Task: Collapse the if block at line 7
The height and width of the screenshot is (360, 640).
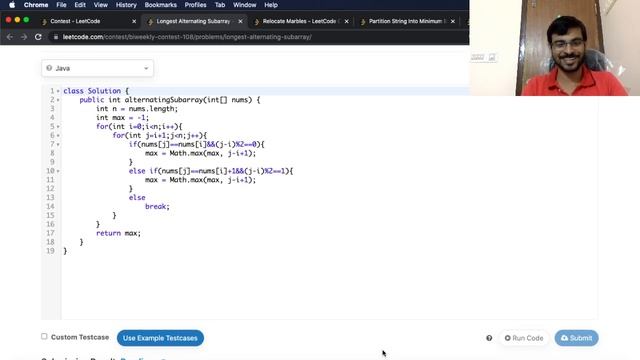Action: (x=58, y=144)
